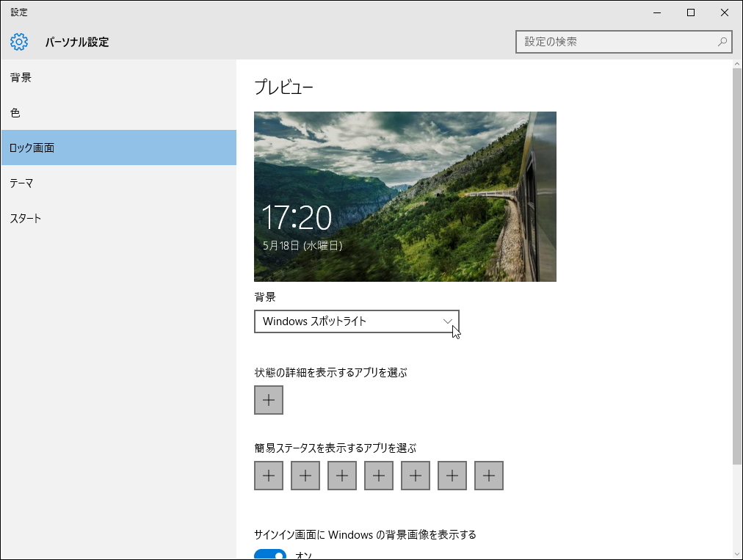Click the last plus slot in the quick status row
This screenshot has width=743, height=560.
coord(488,476)
